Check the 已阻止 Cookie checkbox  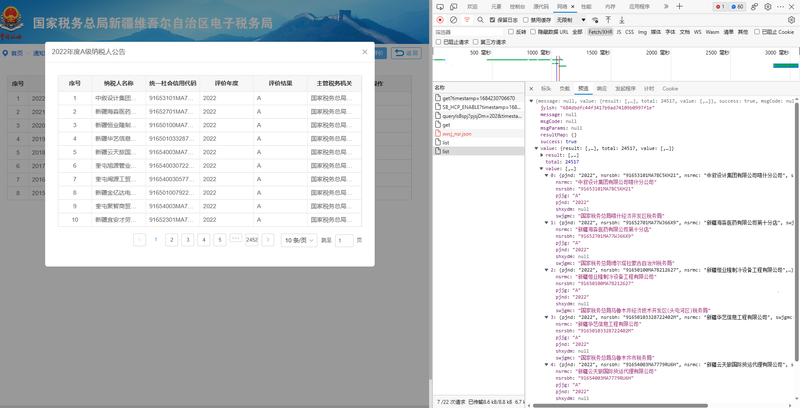pyautogui.click(x=757, y=32)
